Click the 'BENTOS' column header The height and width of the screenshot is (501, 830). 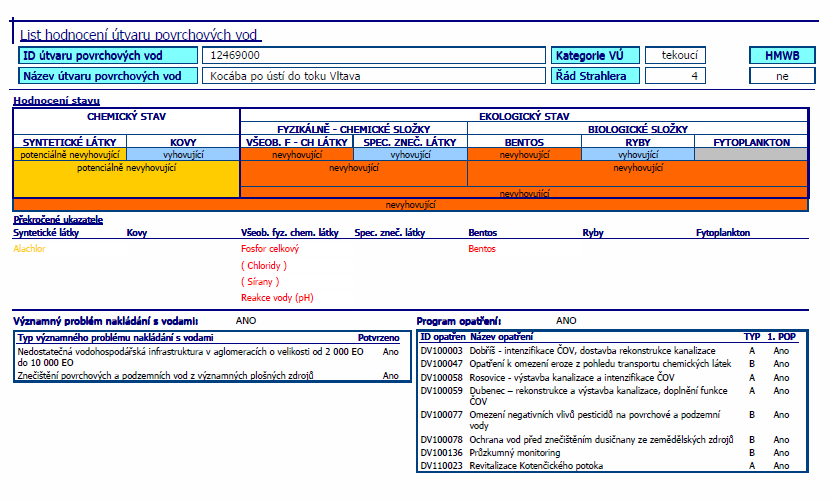tap(524, 142)
